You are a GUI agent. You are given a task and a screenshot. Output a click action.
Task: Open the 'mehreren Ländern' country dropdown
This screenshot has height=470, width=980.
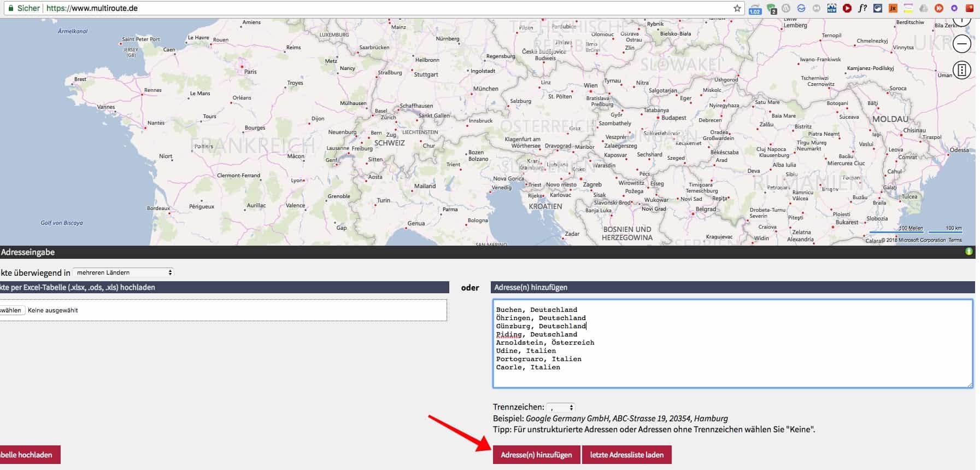click(124, 272)
